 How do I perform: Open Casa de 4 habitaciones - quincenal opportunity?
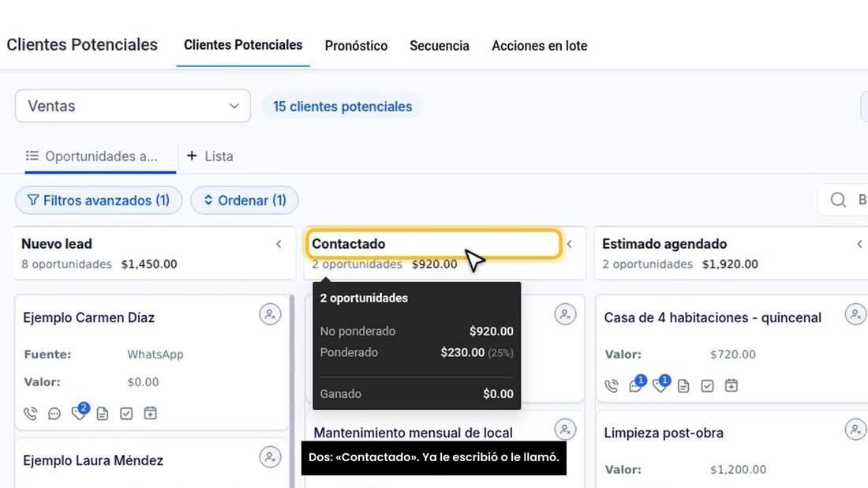(x=713, y=317)
